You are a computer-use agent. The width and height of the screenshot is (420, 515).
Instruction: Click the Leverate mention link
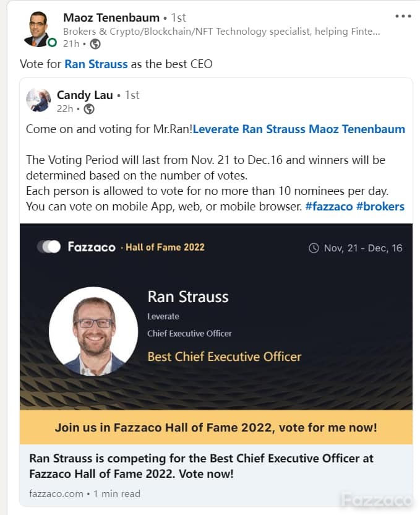point(216,129)
